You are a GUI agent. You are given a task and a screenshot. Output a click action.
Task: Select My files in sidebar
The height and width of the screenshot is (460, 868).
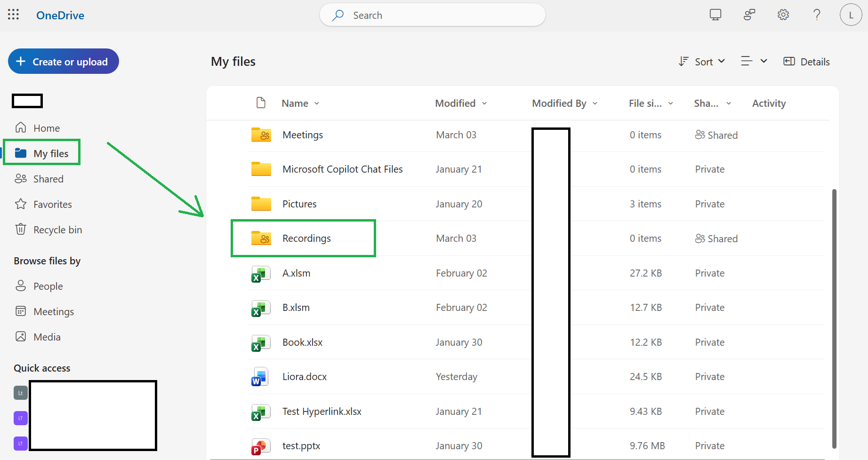point(42,153)
